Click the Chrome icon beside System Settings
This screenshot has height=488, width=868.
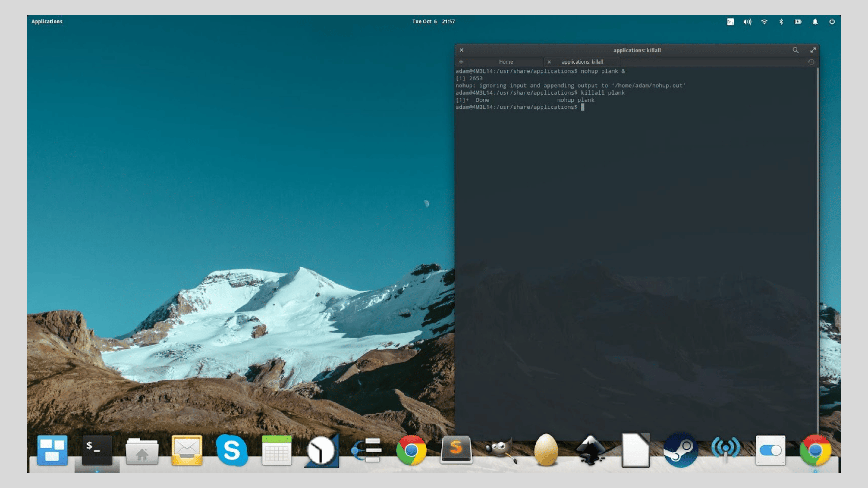(816, 450)
